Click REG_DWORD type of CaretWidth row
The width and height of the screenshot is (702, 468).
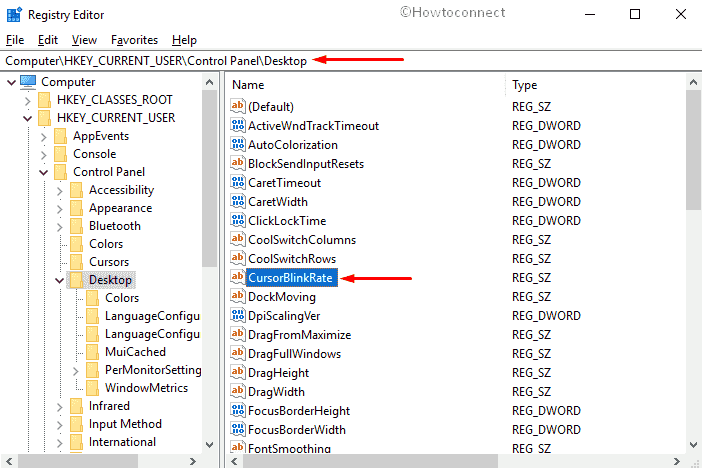coord(546,202)
